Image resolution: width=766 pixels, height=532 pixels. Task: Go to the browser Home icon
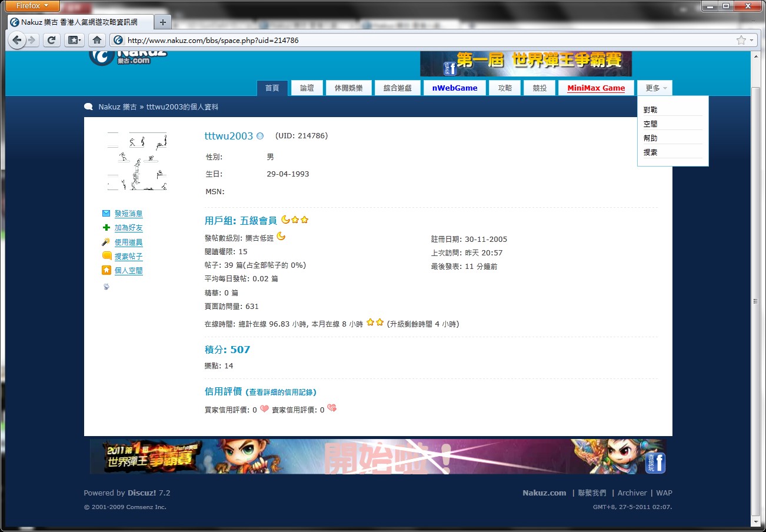[x=97, y=40]
